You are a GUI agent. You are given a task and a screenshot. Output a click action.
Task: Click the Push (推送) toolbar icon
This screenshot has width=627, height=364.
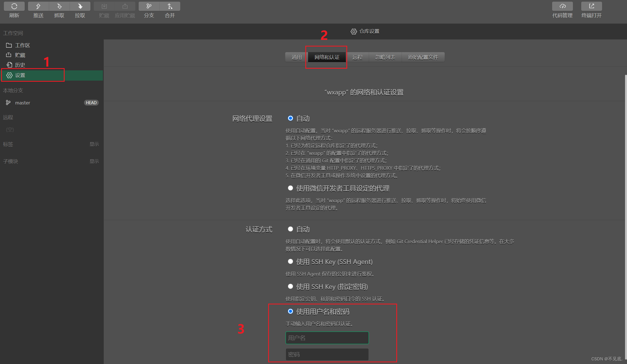pos(38,6)
